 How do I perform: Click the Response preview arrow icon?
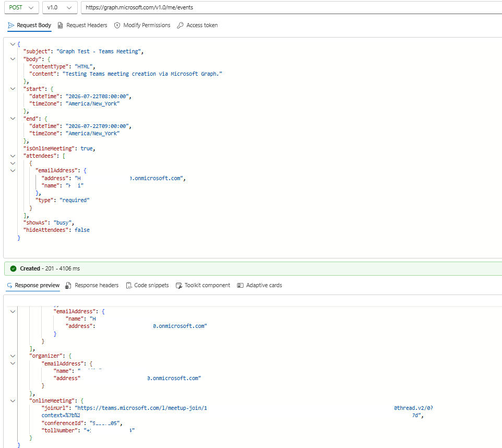point(9,285)
